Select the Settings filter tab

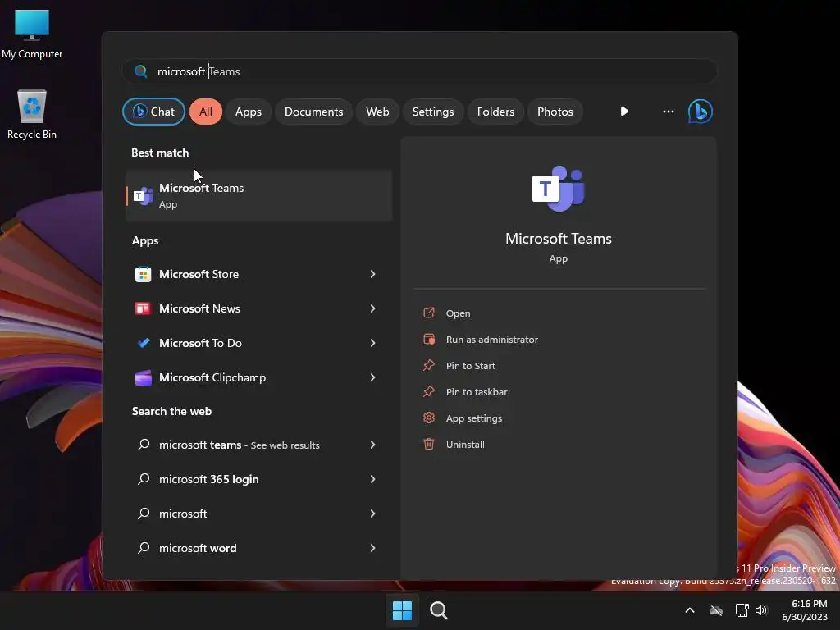[433, 112]
